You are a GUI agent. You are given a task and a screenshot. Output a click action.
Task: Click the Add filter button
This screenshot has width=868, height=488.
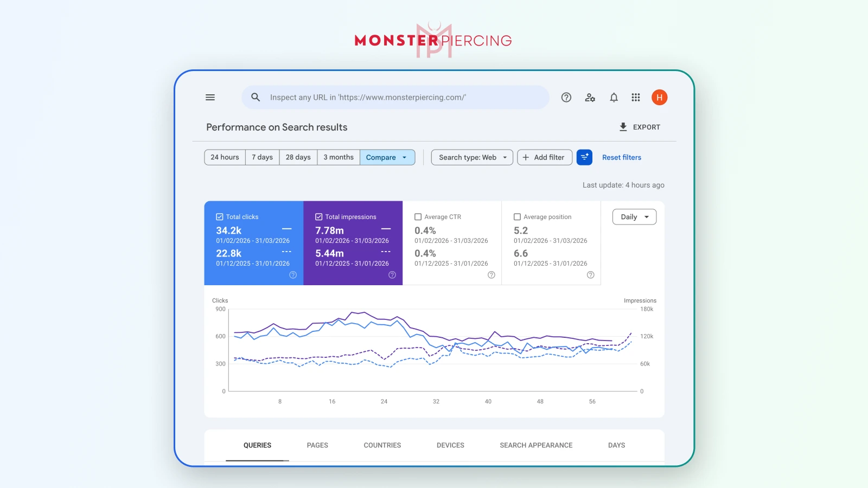[x=544, y=157]
